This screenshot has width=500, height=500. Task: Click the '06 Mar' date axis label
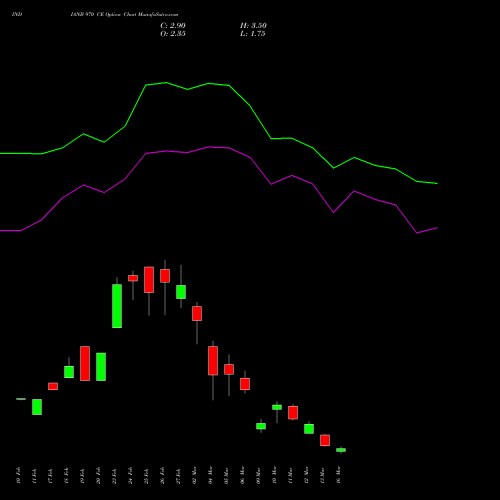242,475
